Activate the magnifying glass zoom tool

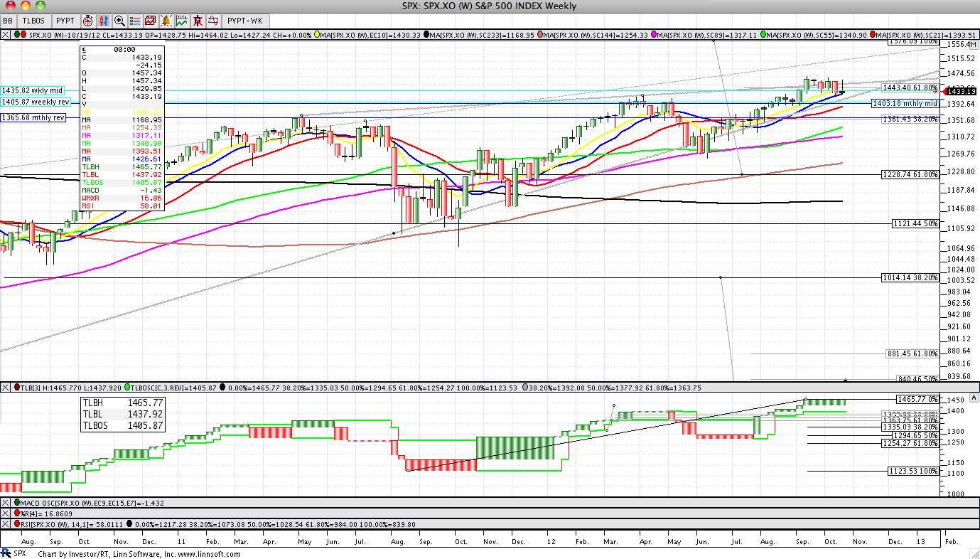[x=119, y=21]
